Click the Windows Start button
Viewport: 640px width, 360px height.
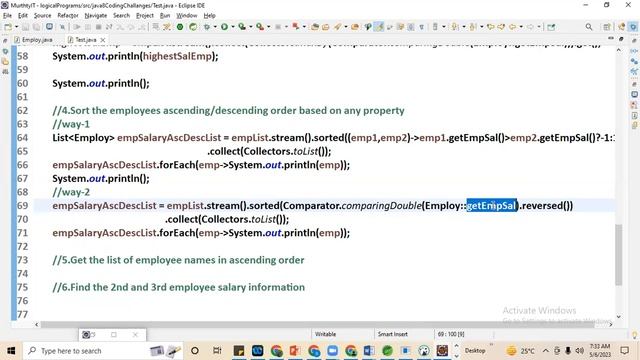[11, 351]
